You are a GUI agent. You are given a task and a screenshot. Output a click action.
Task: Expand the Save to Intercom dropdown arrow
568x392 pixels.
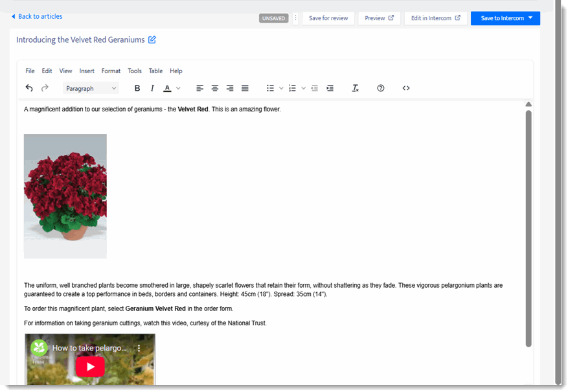coord(530,17)
